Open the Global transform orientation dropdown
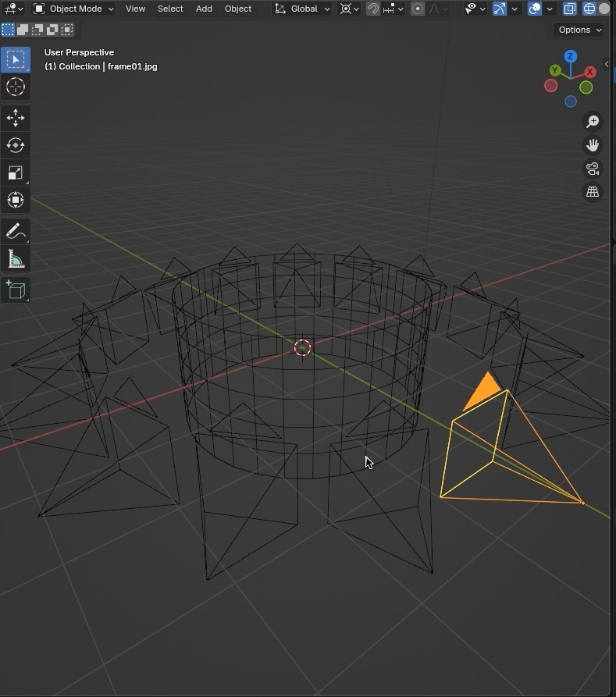The height and width of the screenshot is (697, 616). (x=303, y=9)
